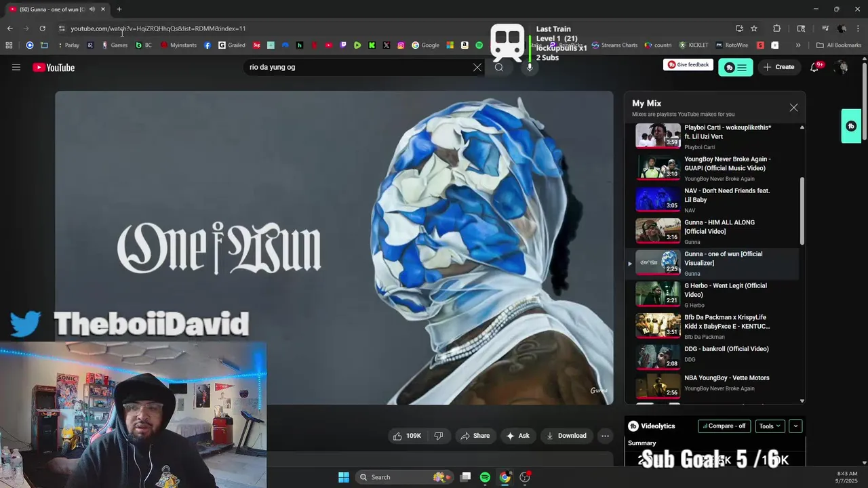The width and height of the screenshot is (868, 488).
Task: Open the Kick bookmark icon
Action: click(372, 45)
